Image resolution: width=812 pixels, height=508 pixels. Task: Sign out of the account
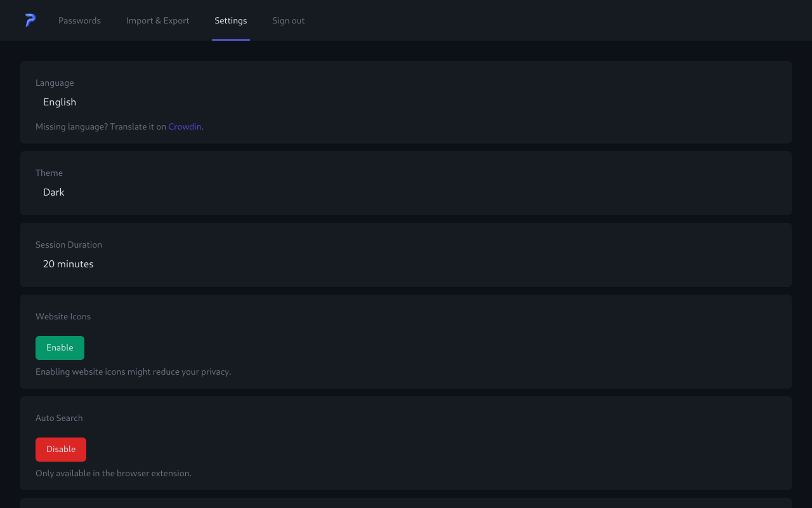click(x=288, y=20)
